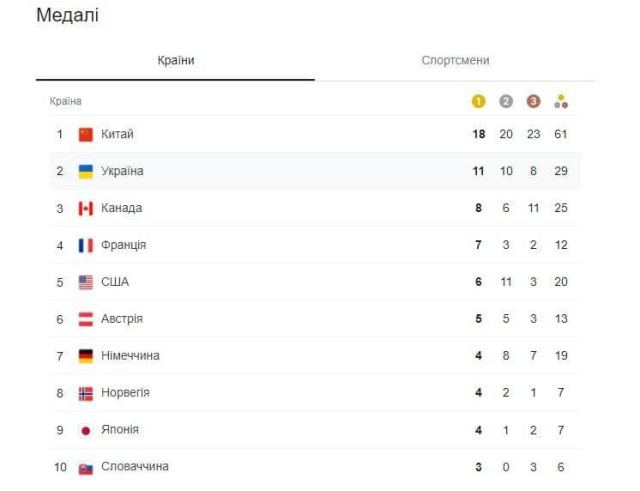Click the Canada flag icon
Screen dimensions: 640x491
click(x=86, y=209)
